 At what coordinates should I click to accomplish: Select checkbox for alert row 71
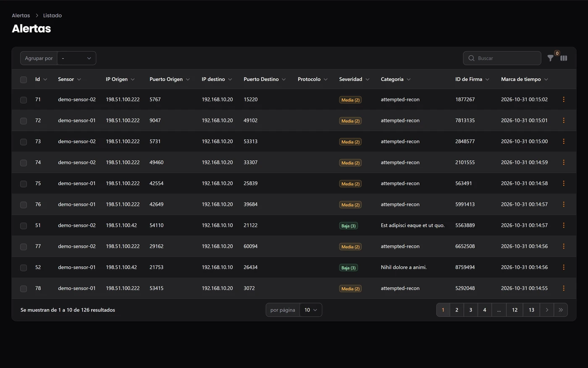(x=24, y=100)
